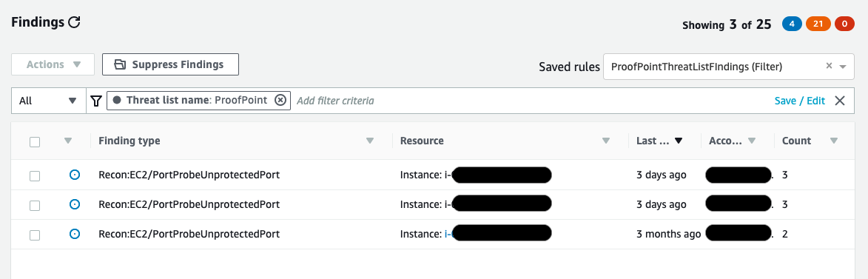Open the second PortProbeUnprotectedPort finding

189,204
